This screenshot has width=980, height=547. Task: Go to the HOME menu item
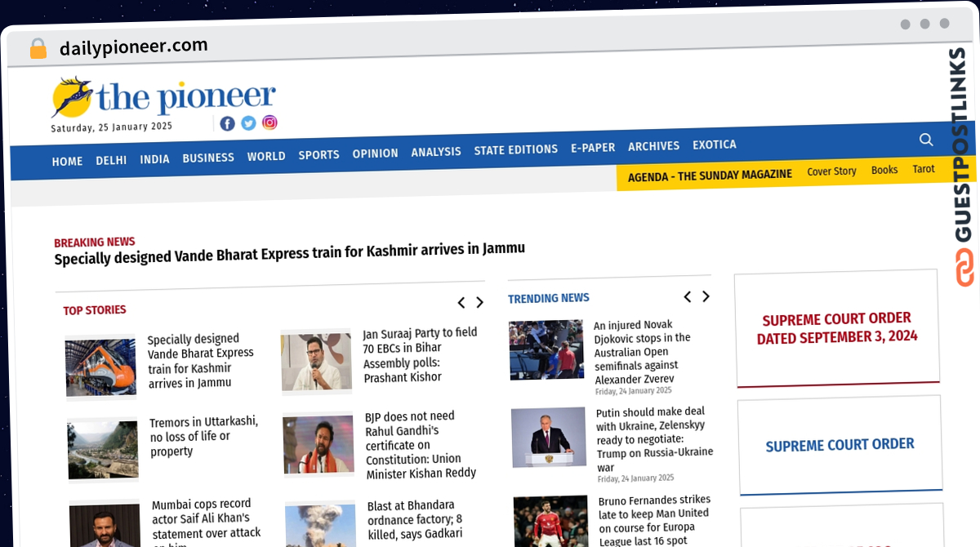coord(67,162)
